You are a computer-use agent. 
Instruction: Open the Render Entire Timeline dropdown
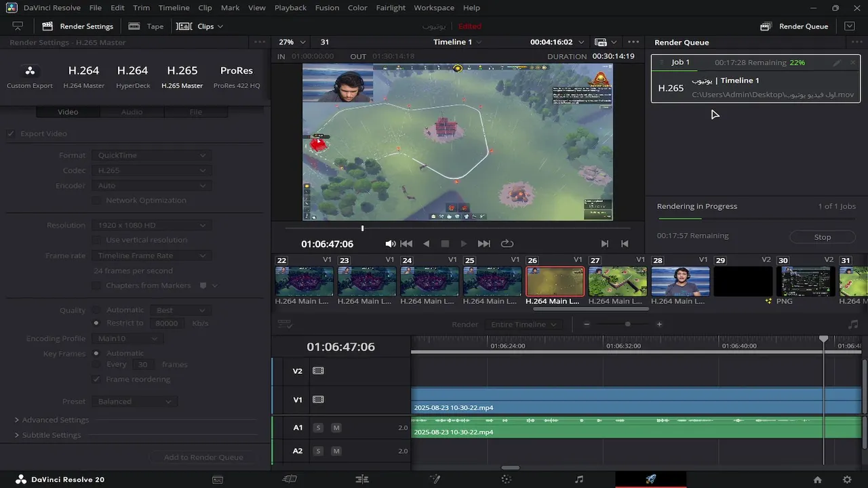coord(524,325)
